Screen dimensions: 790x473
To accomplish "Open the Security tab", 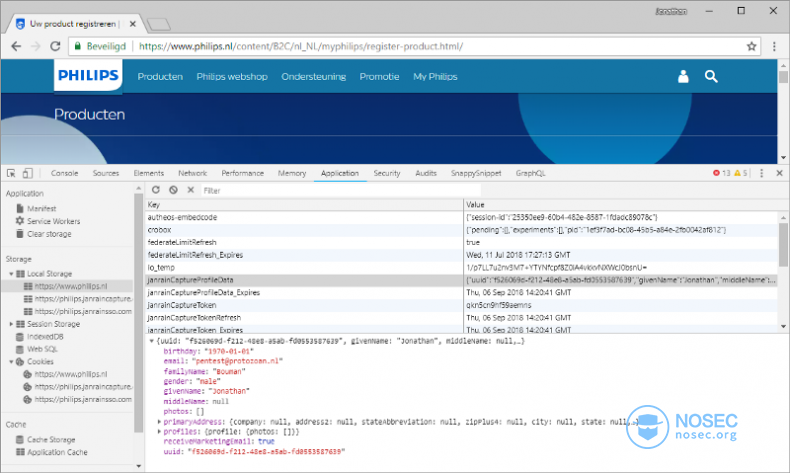I will [386, 173].
